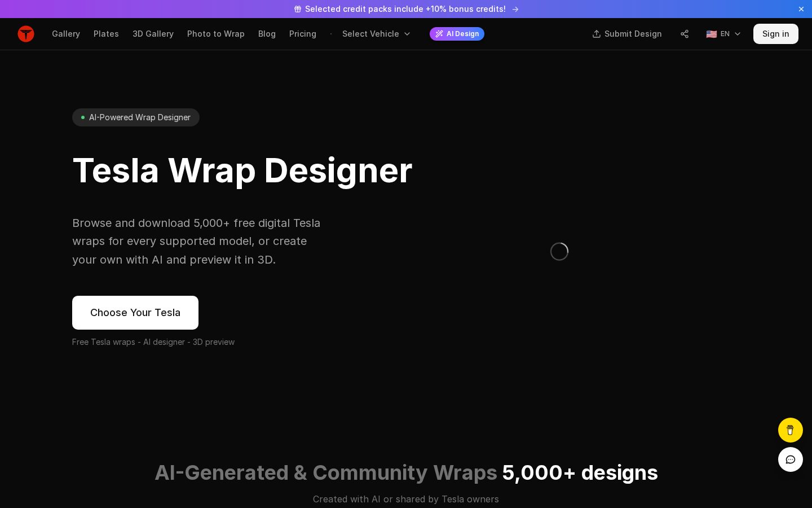View the Pricing page
The height and width of the screenshot is (508, 812).
(x=303, y=34)
